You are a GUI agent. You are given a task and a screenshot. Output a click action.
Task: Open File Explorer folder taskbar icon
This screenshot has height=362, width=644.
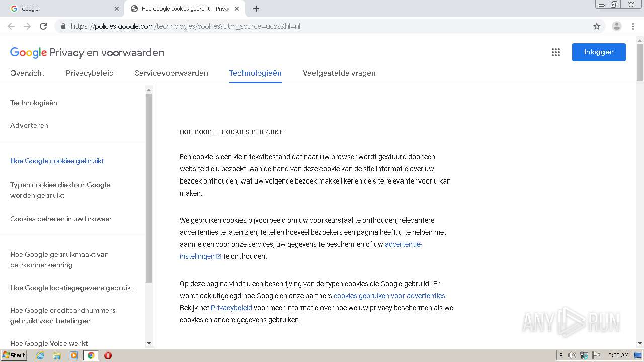(x=57, y=355)
